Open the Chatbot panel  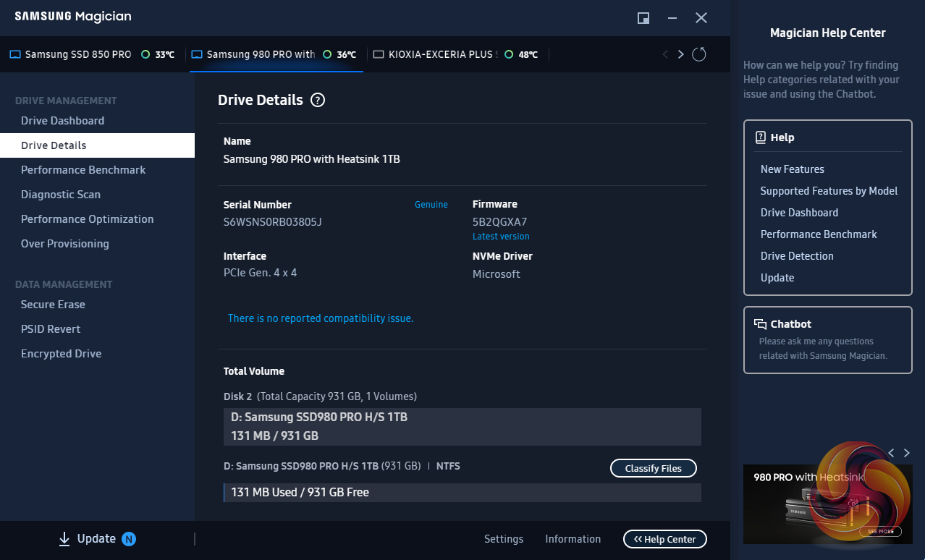click(828, 340)
